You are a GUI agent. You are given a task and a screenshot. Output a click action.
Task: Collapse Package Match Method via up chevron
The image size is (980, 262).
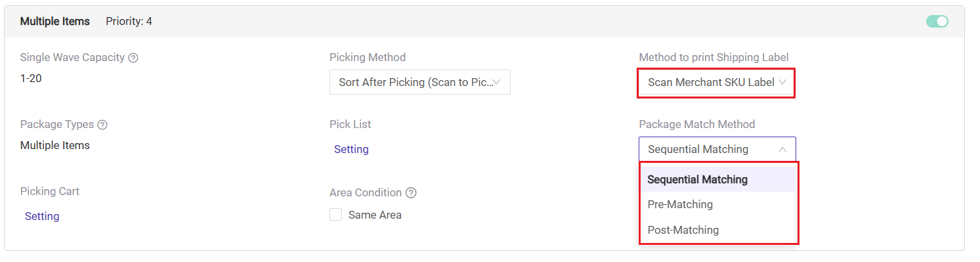[x=782, y=150]
